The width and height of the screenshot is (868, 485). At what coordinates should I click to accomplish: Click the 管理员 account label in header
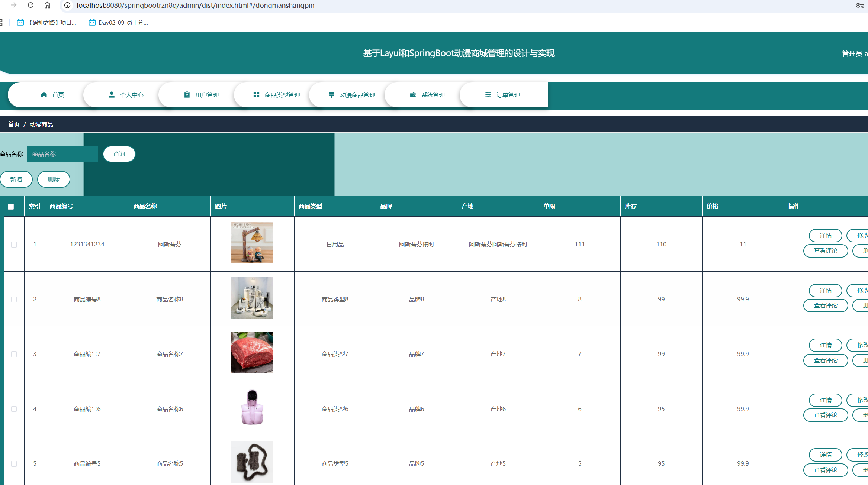tap(855, 54)
